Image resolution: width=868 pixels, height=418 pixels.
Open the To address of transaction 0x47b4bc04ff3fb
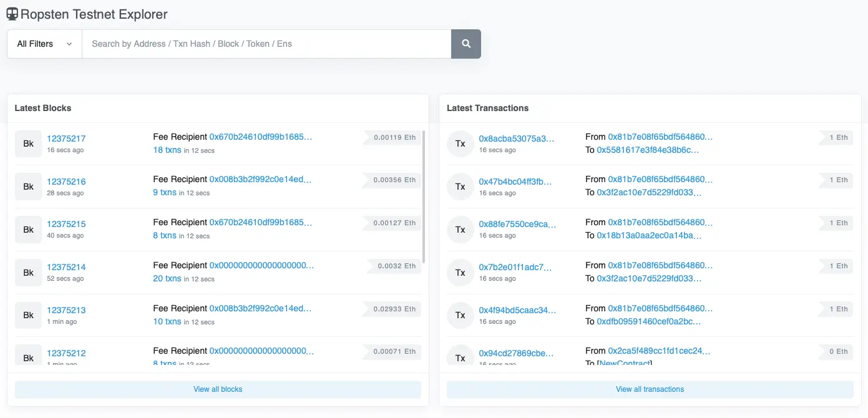pos(650,192)
